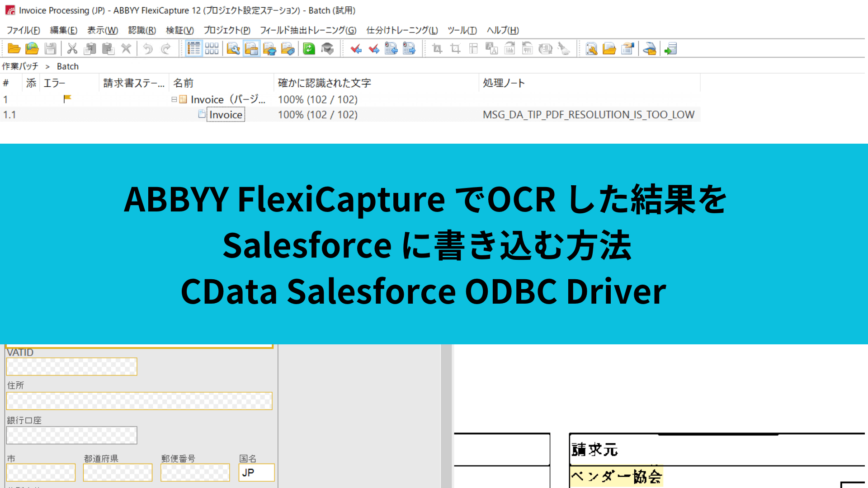Viewport: 868px width, 488px height.
Task: Select the Batch breadcrumb entry
Action: 68,66
